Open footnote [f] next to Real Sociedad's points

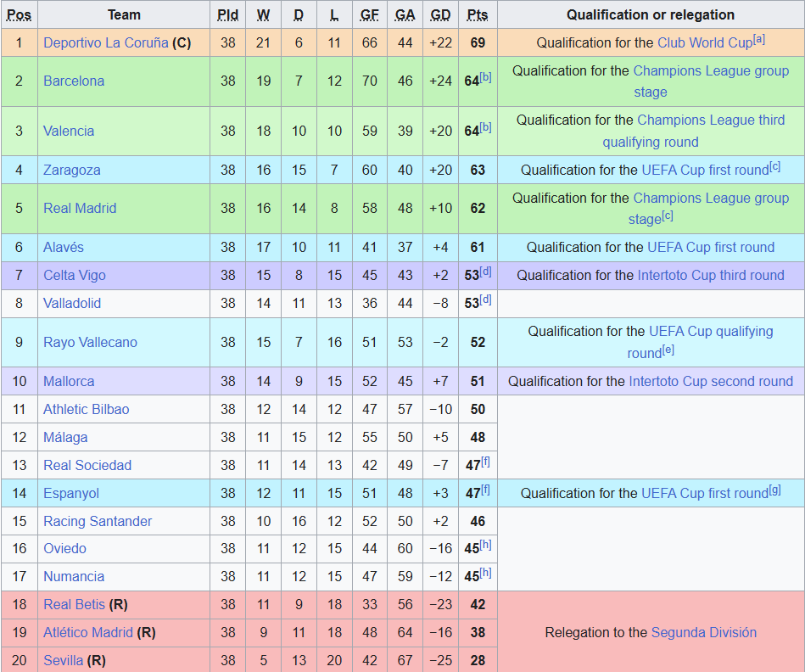(x=486, y=462)
